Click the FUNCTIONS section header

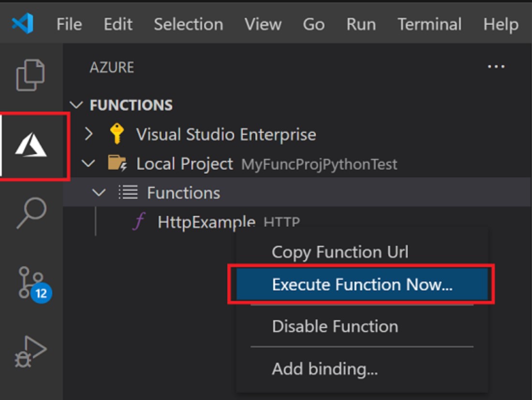click(131, 105)
